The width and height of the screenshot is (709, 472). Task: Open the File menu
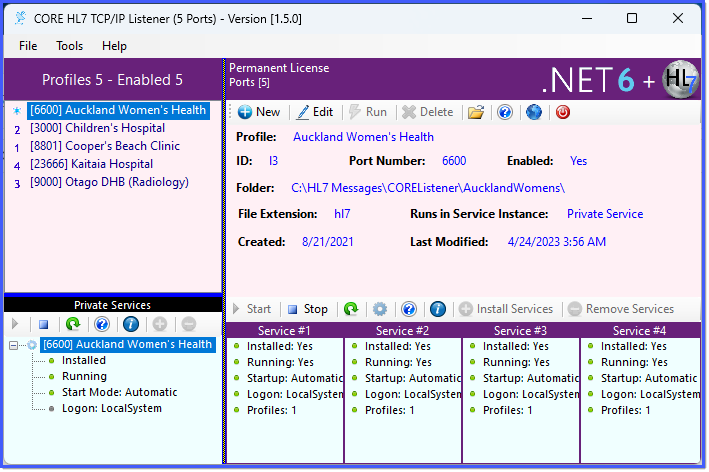[x=28, y=46]
